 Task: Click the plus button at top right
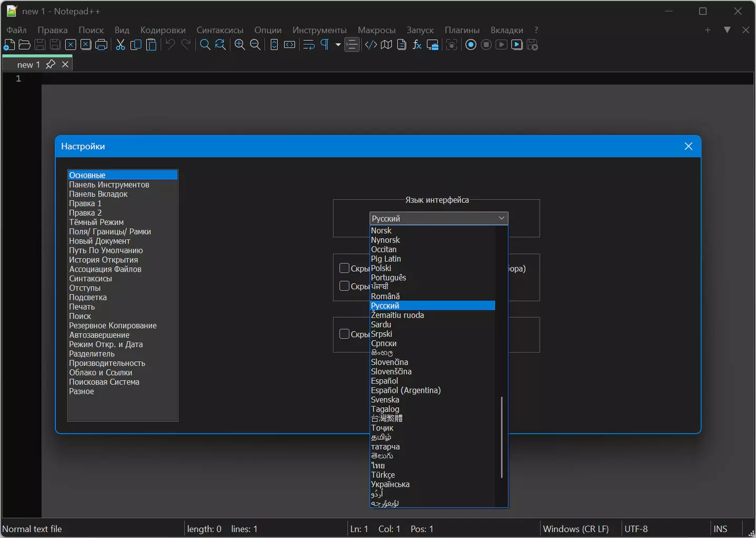pyautogui.click(x=708, y=30)
